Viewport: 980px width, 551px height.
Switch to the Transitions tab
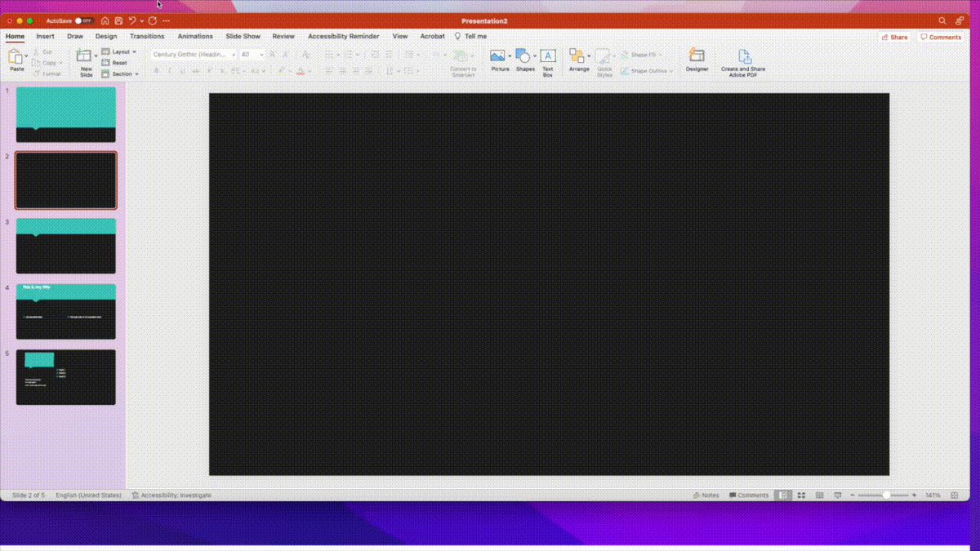tap(147, 36)
